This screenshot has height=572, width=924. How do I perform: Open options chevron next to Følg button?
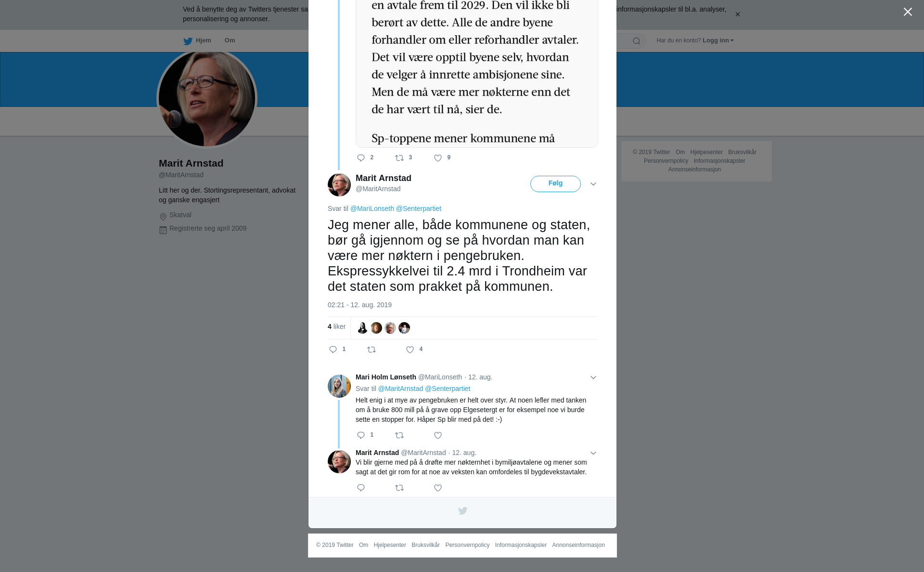[x=593, y=184]
